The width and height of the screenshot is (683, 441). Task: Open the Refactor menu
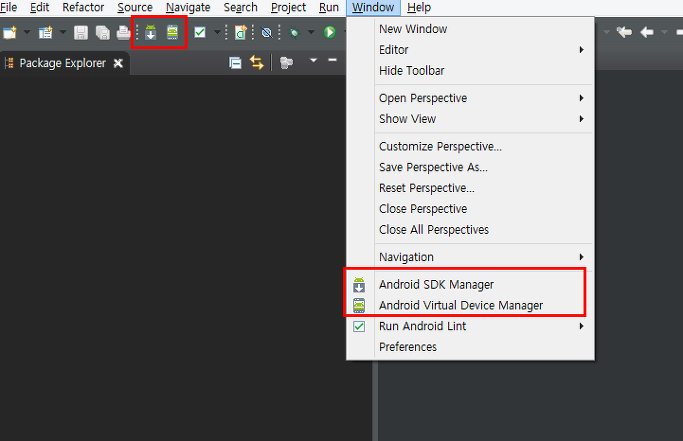(x=83, y=7)
